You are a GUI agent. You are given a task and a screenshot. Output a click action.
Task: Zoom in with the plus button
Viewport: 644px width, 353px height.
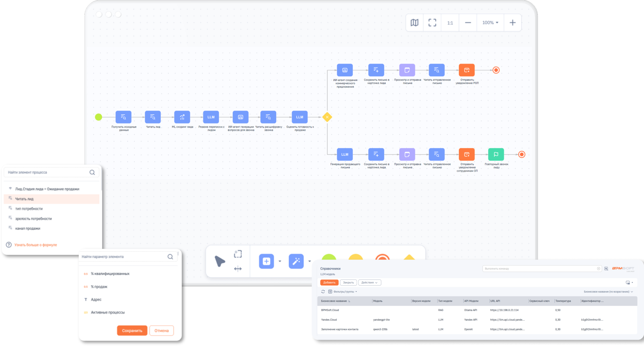[x=512, y=23]
